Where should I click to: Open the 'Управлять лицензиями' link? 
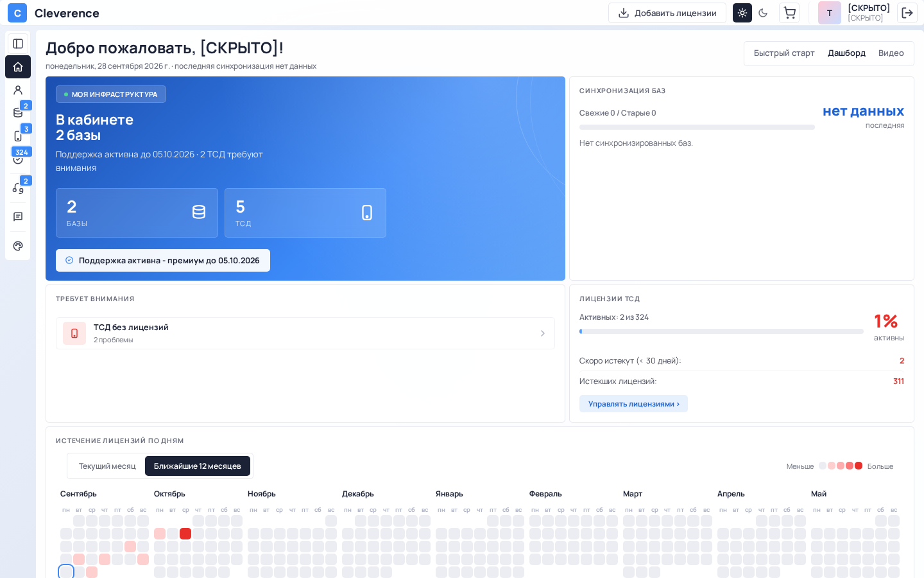point(633,404)
